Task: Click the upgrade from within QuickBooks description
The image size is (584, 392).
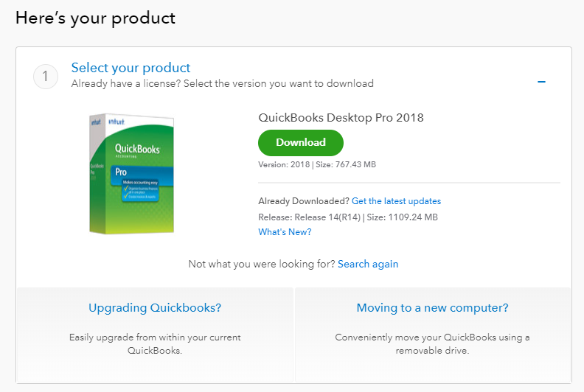Action: pos(155,344)
